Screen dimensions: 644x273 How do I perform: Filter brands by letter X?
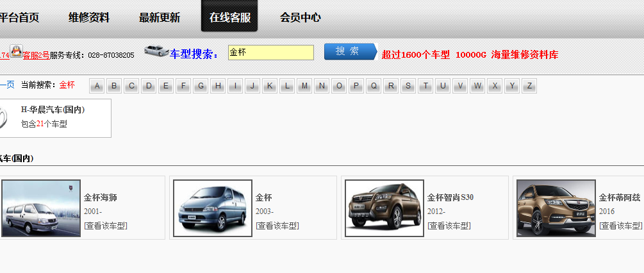tap(495, 87)
